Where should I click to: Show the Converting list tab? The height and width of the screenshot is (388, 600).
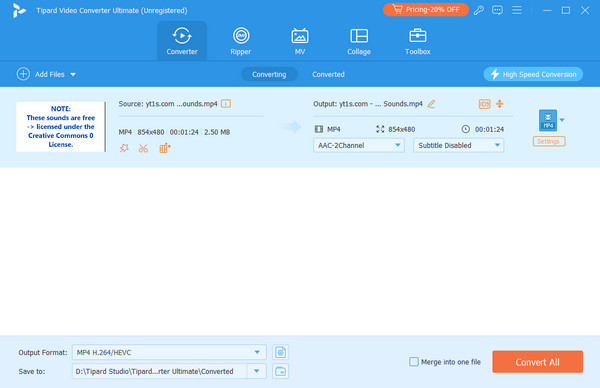269,74
